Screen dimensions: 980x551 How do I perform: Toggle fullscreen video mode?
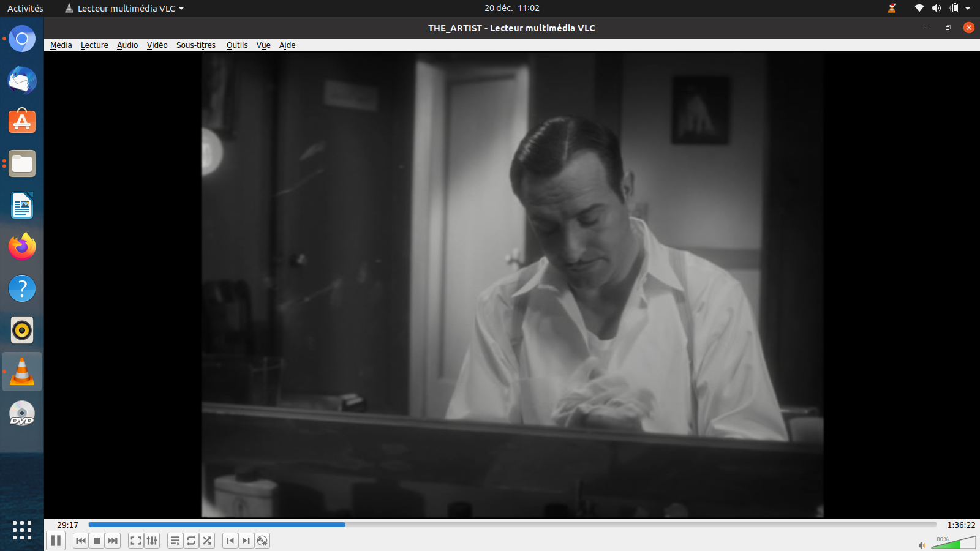pyautogui.click(x=136, y=541)
